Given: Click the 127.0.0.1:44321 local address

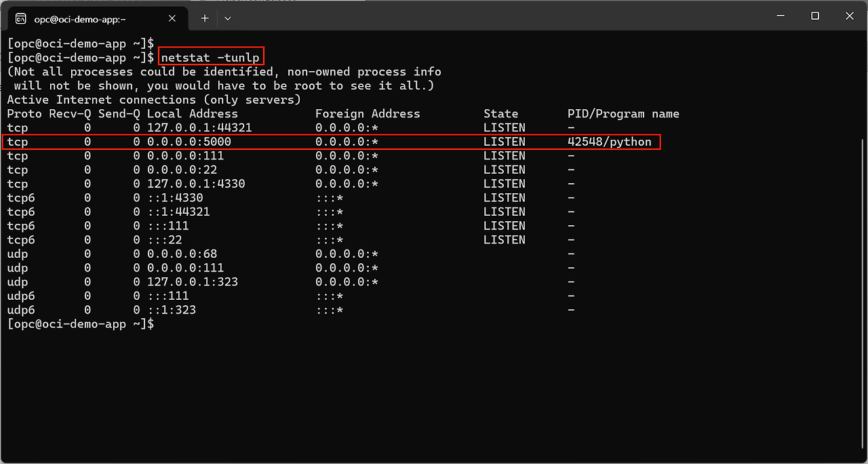Looking at the screenshot, I should click(196, 128).
